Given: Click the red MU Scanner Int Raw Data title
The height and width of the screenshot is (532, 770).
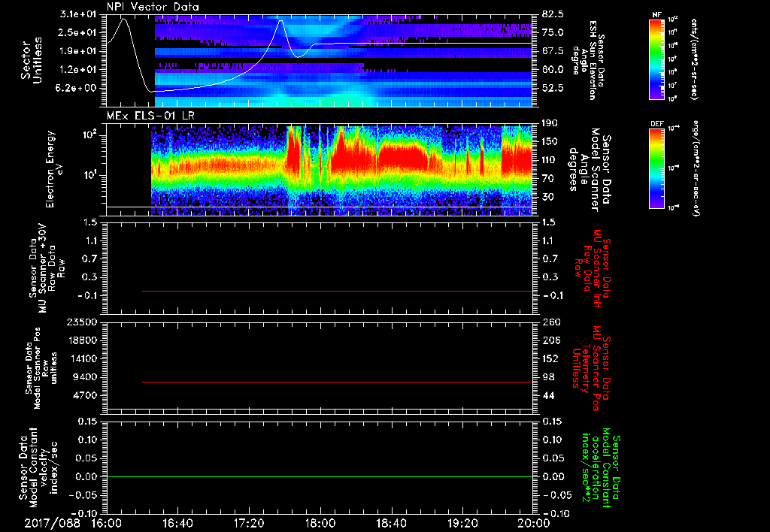Looking at the screenshot, I should [593, 268].
